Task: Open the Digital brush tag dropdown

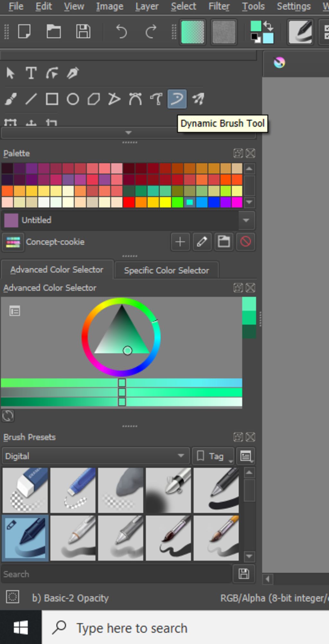Action: pyautogui.click(x=95, y=456)
